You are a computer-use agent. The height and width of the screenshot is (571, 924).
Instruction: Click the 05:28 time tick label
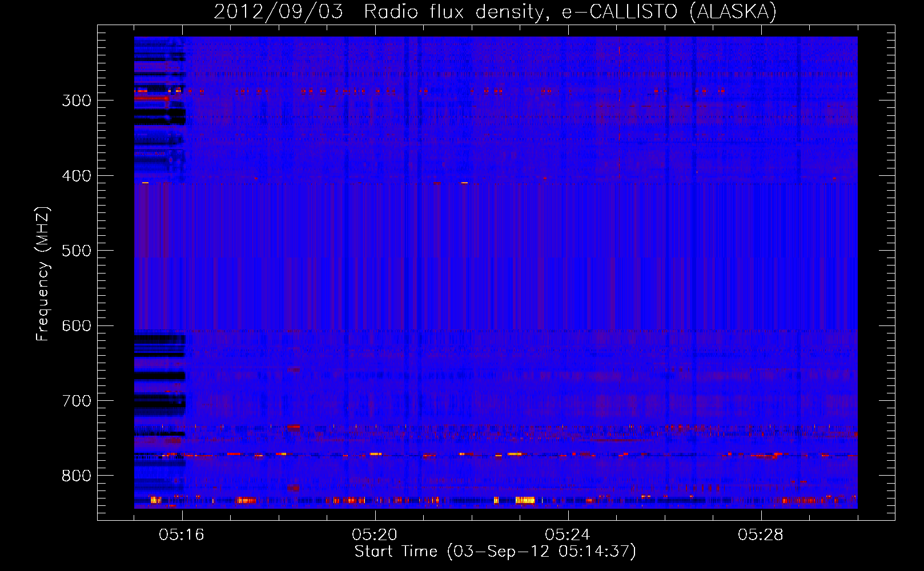pos(761,535)
